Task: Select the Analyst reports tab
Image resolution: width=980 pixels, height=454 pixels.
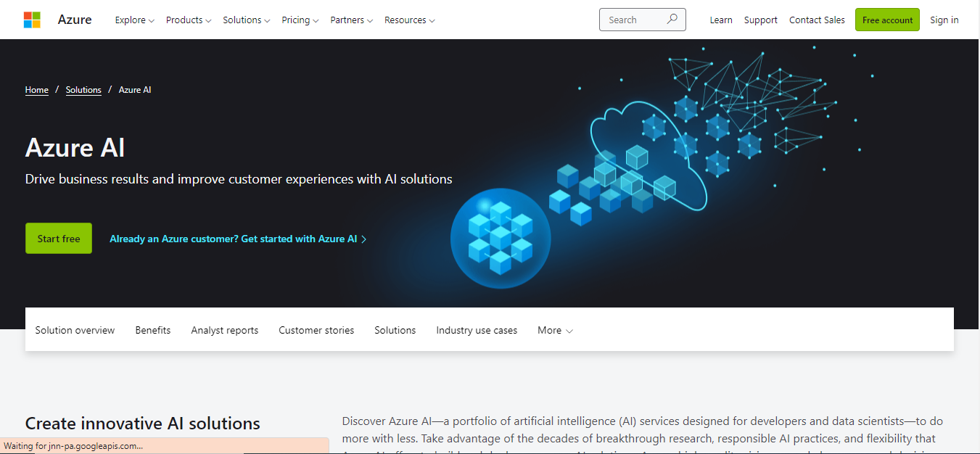Action: [225, 330]
